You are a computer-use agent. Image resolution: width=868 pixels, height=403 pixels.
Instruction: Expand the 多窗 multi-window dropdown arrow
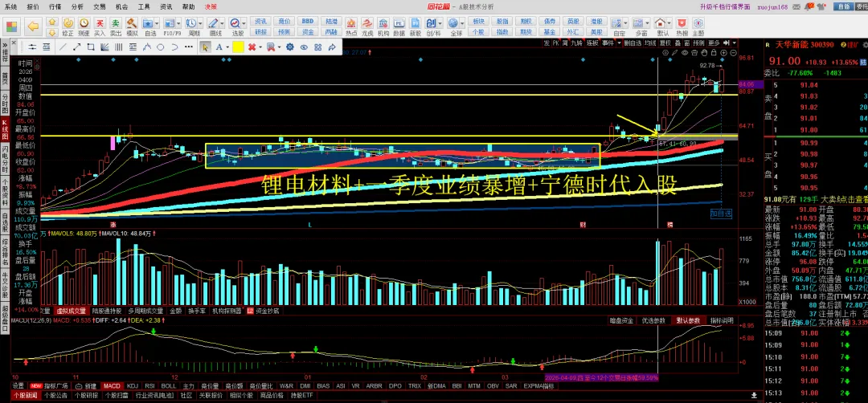point(649,23)
